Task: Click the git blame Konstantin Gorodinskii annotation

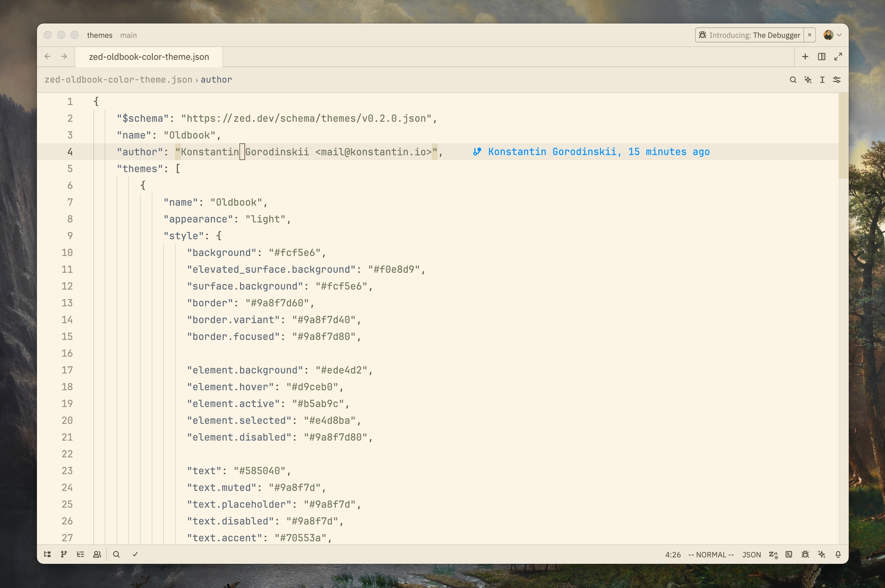Action: [x=591, y=152]
